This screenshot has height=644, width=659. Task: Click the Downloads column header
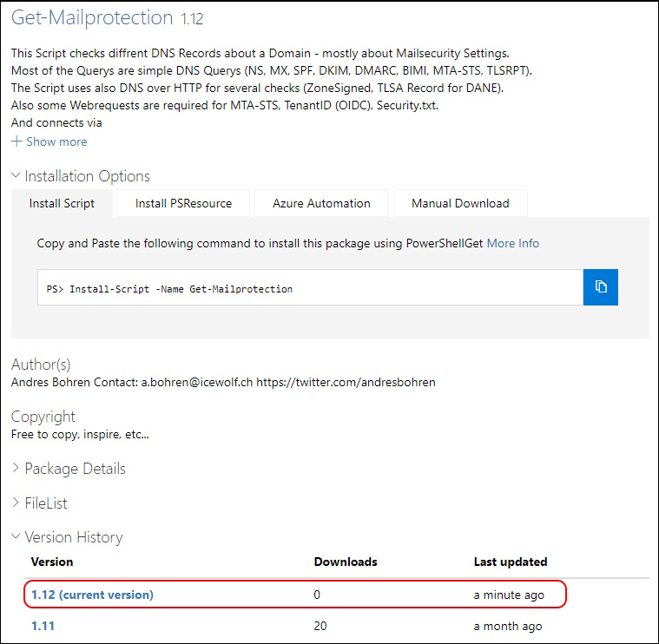pos(346,562)
